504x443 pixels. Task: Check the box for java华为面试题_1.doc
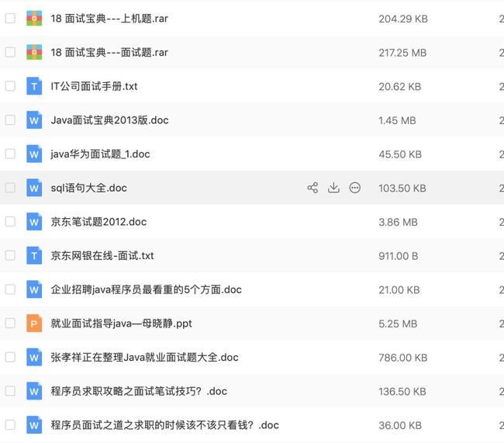[10, 154]
